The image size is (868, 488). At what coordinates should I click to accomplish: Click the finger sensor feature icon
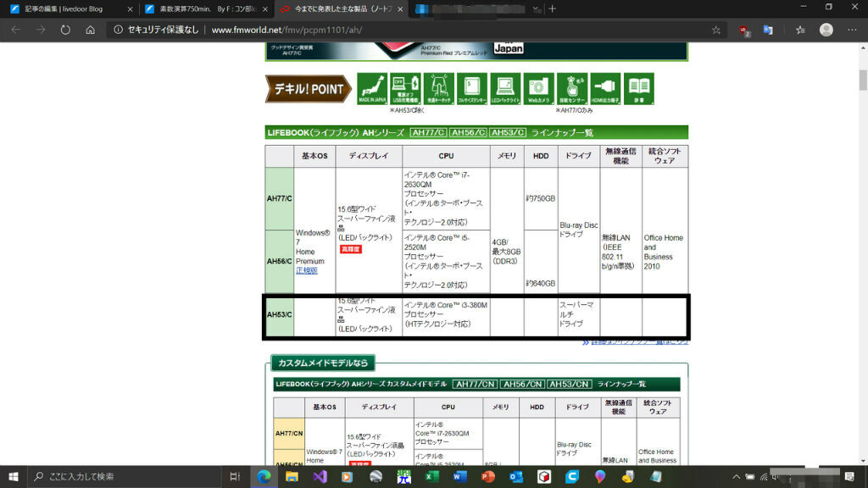point(572,88)
